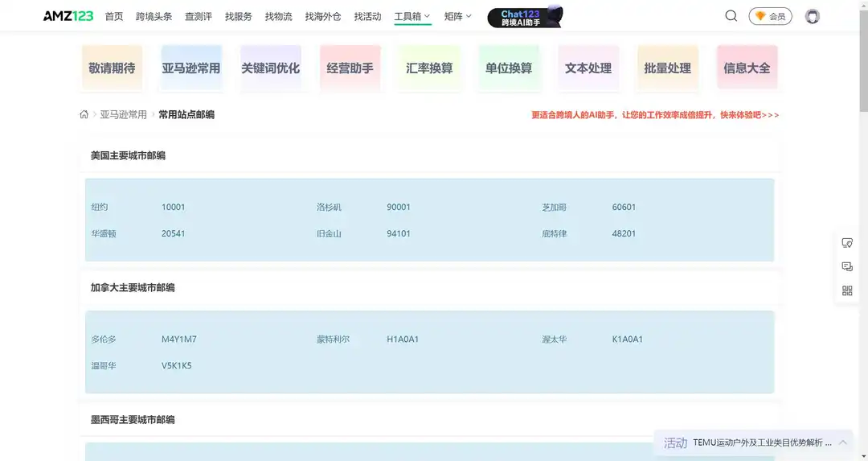Click the Chat123 AI assistant banner
This screenshot has width=868, height=461.
[525, 17]
